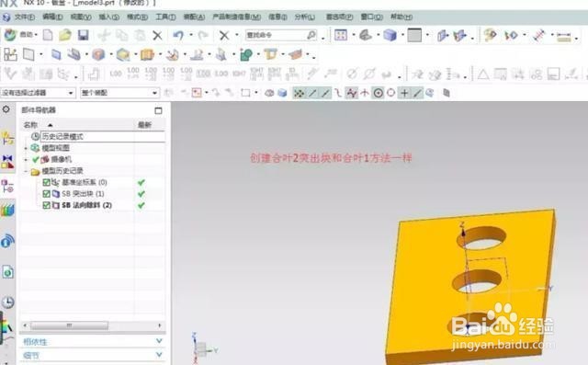Click the gear settings icon above navigator
Screen dimensions: 588x365
click(6, 109)
